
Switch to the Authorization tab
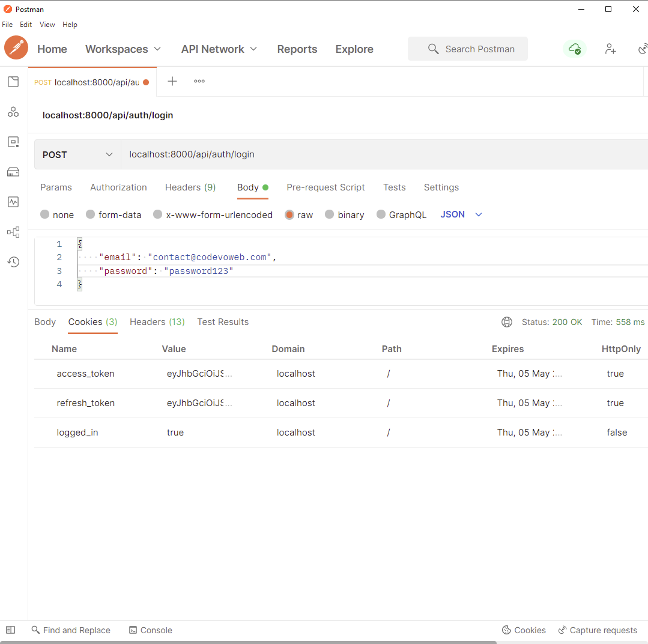coord(118,187)
